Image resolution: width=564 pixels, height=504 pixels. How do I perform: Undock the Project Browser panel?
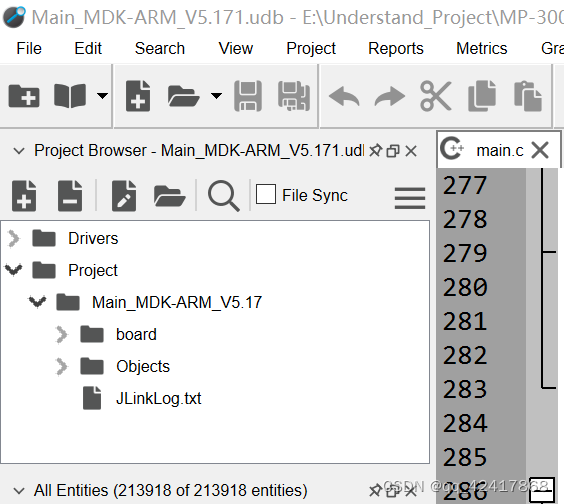393,151
